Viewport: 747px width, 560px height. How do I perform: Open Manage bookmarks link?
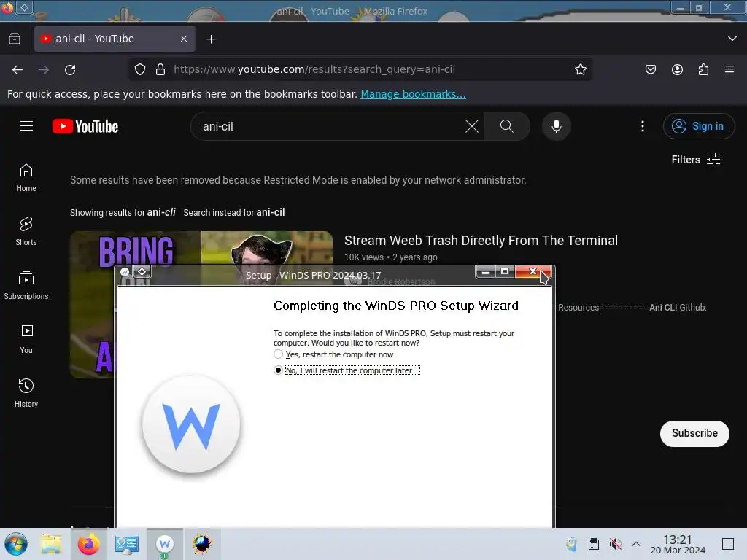[x=413, y=94]
